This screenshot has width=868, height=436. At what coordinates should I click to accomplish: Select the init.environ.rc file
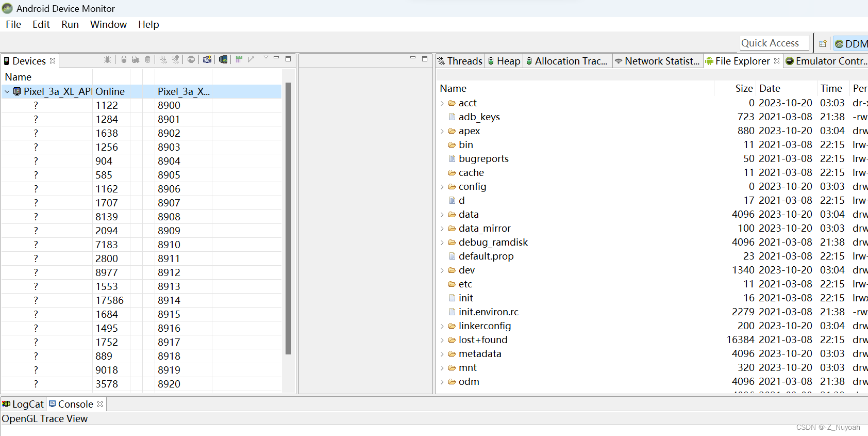(x=653, y=312)
